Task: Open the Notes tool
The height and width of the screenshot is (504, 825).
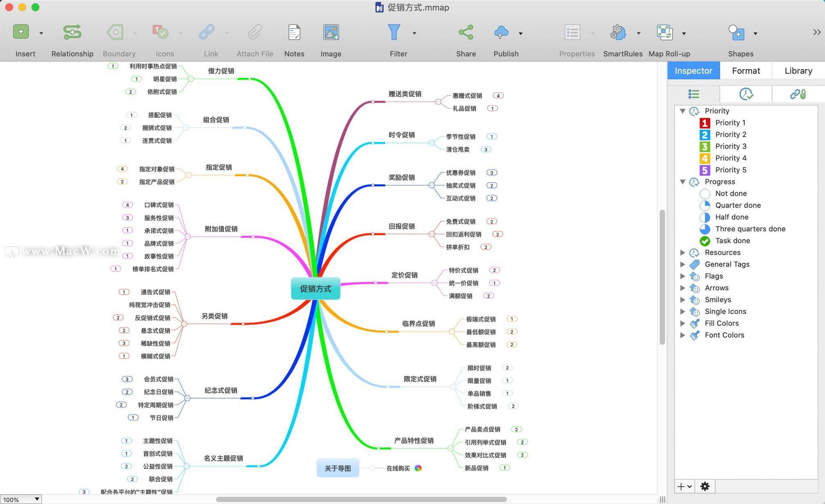Action: pyautogui.click(x=294, y=32)
